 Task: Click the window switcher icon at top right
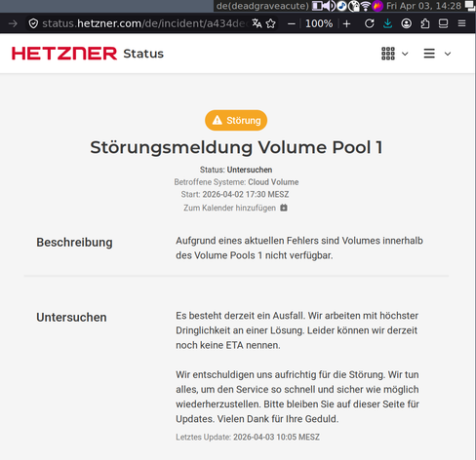pos(470,5)
